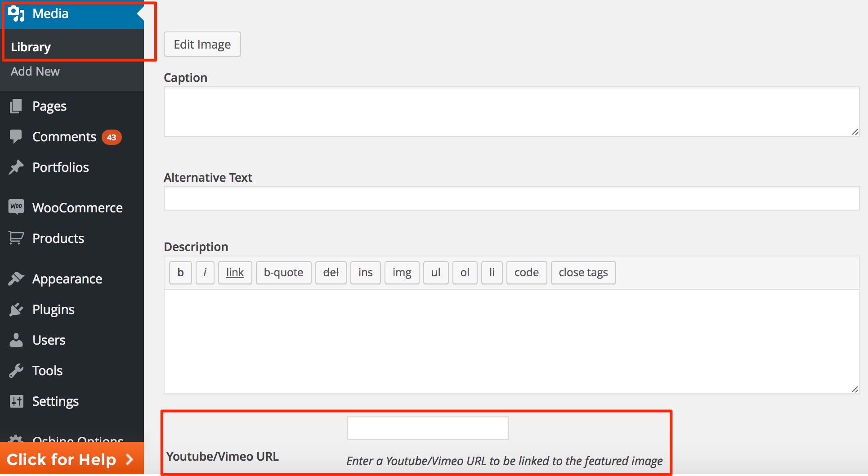Image resolution: width=868 pixels, height=476 pixels.
Task: Click the Plugins plug icon
Action: 16,310
